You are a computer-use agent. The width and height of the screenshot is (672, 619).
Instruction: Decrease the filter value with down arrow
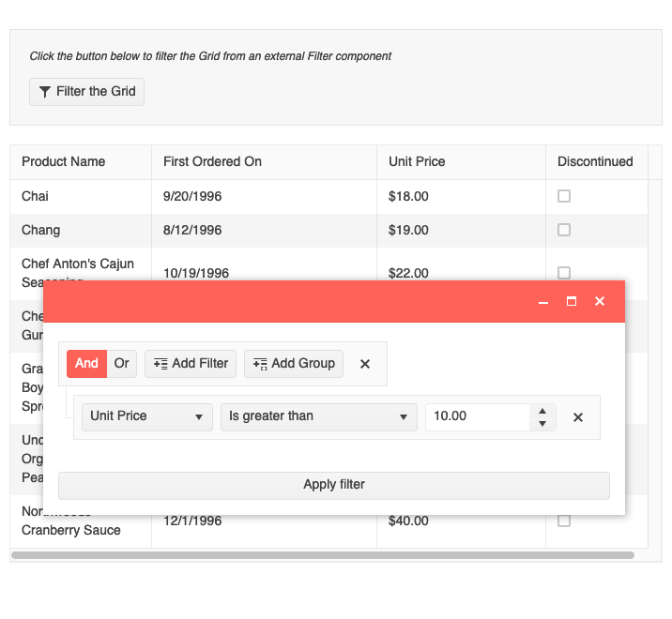pyautogui.click(x=542, y=424)
